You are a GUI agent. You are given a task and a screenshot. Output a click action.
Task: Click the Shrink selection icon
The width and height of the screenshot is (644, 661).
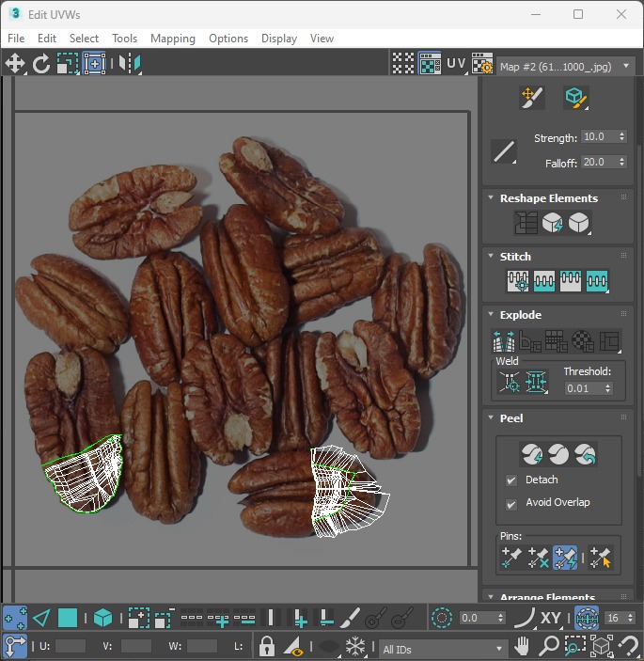[x=165, y=619]
